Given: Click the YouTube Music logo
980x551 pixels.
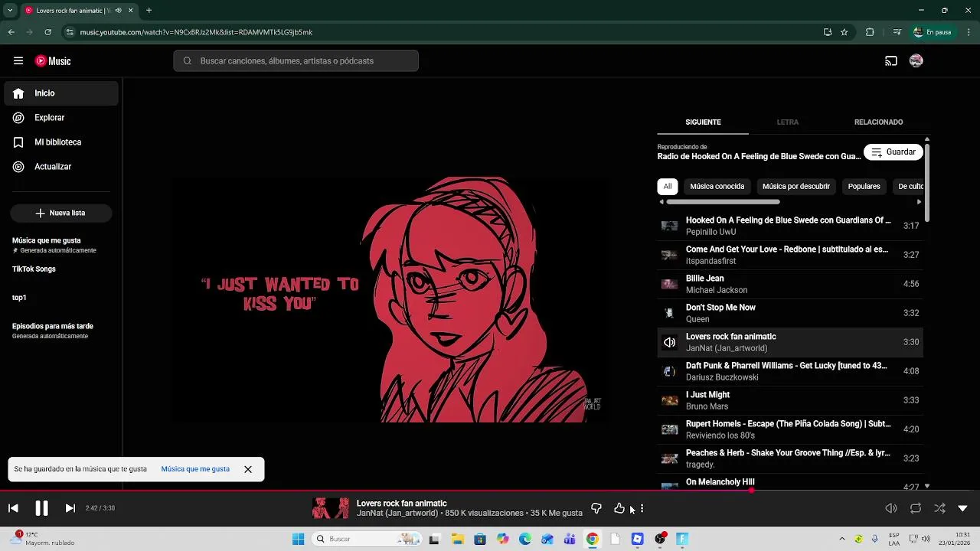Looking at the screenshot, I should coord(53,61).
